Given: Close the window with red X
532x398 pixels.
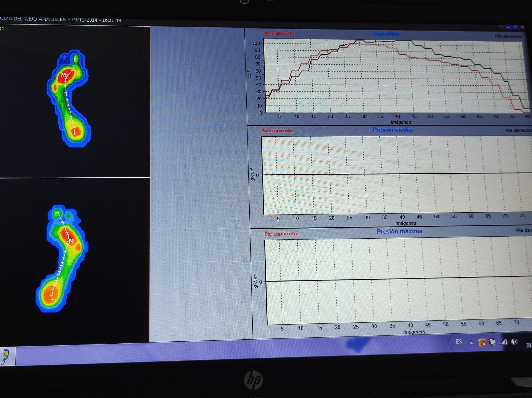Looking at the screenshot, I should pos(522,27).
